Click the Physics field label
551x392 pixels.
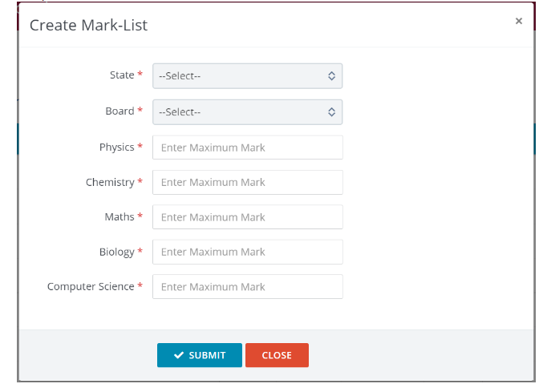[x=117, y=148]
